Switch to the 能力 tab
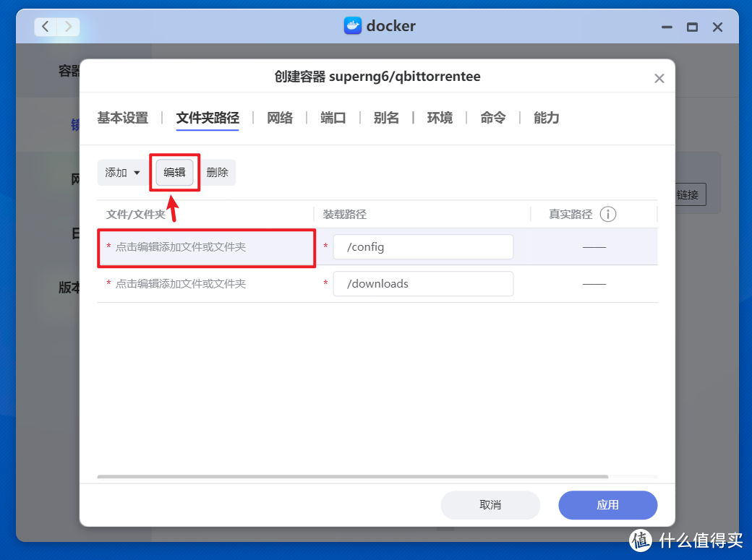 546,118
